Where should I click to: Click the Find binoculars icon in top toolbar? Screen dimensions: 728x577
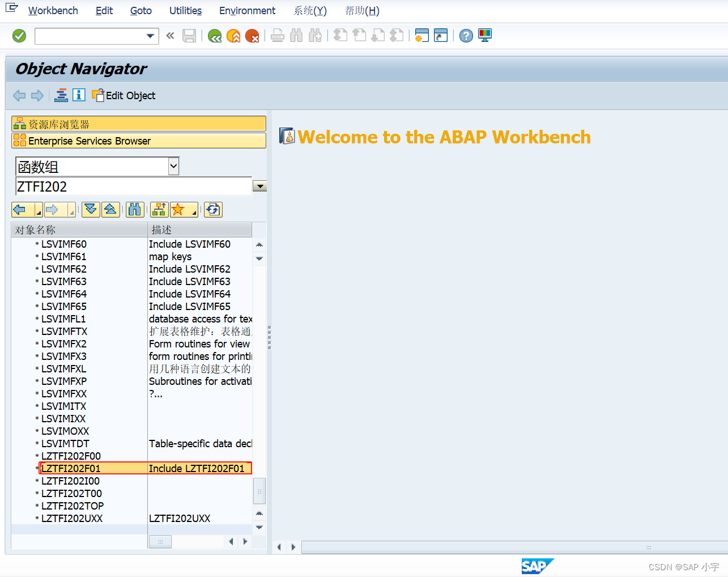(x=296, y=36)
